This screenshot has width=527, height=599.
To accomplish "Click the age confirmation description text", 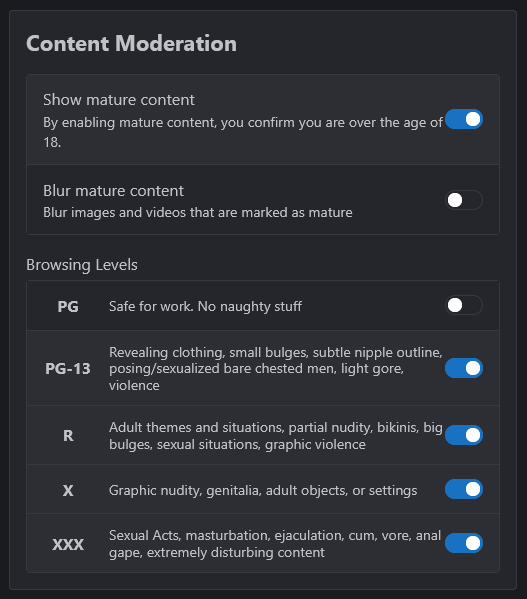I will pyautogui.click(x=243, y=132).
